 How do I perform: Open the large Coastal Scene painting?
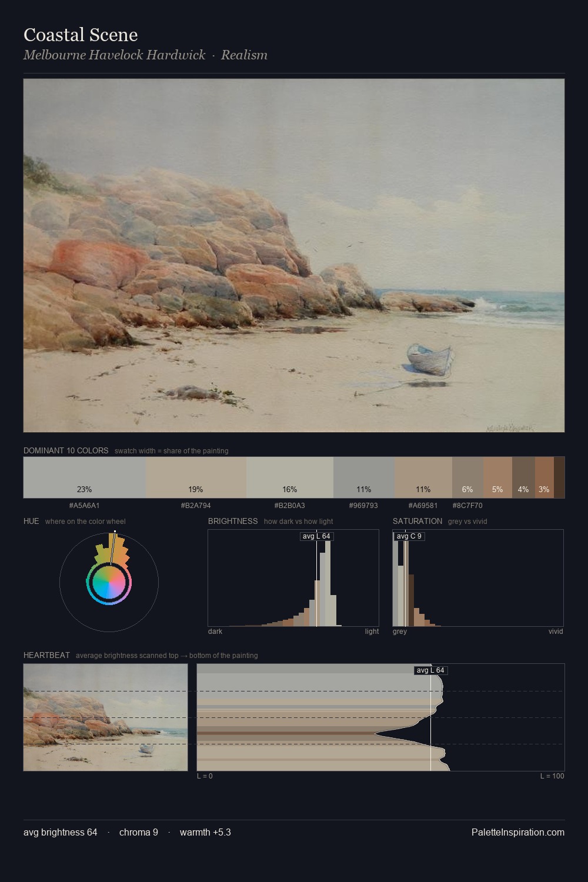(294, 256)
